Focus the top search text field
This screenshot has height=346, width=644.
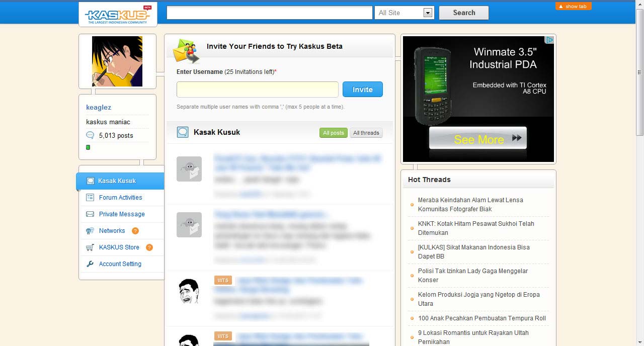[x=270, y=13]
